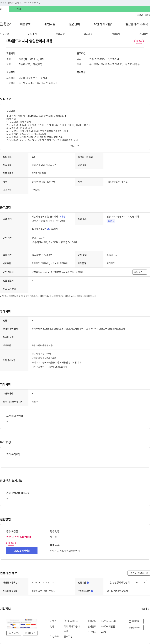Image resolution: width=150 pixels, height=644 pixels.
Task: Click the 협의가능 tag under 임금 조건
Action: (x=111, y=221)
